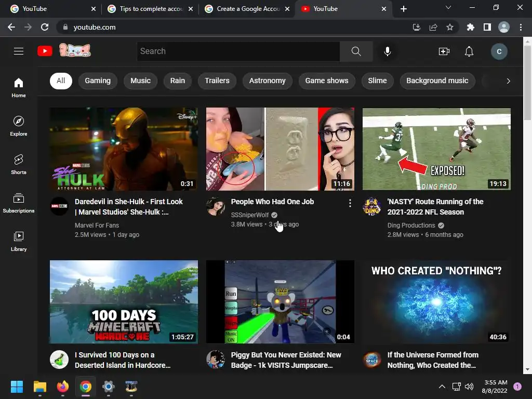Open the Marvel For Fans channel link
This screenshot has height=399, width=532.
click(x=97, y=225)
